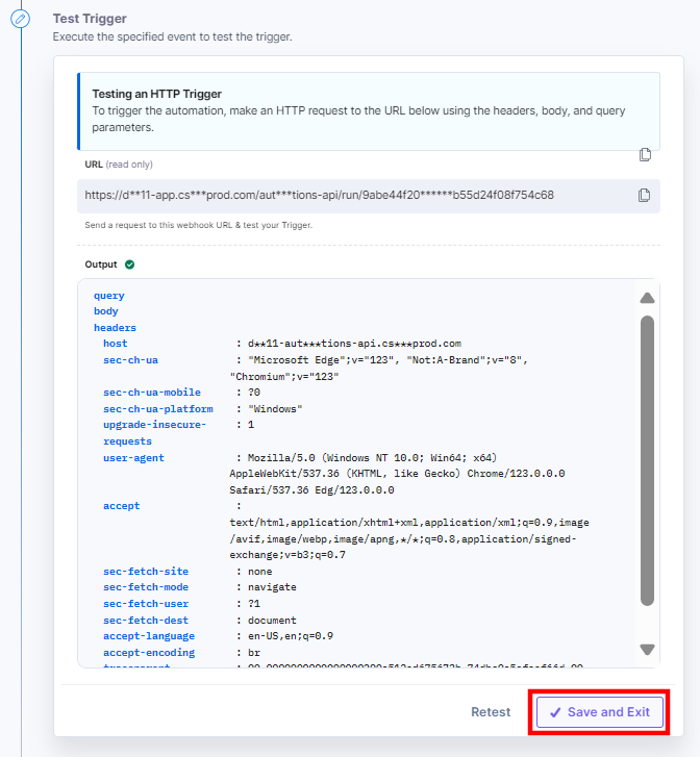
Task: Click the output panel's scroll up arrow
Action: (647, 298)
